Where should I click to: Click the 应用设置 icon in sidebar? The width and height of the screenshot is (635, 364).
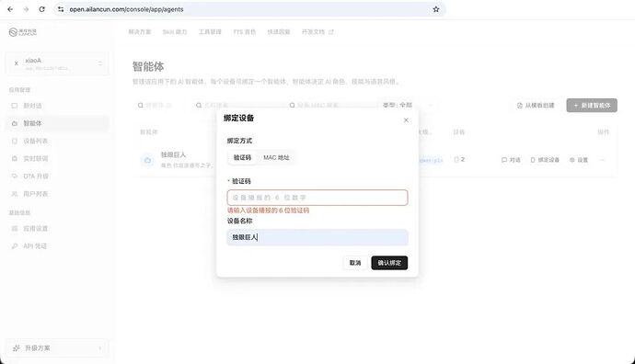[x=15, y=229]
